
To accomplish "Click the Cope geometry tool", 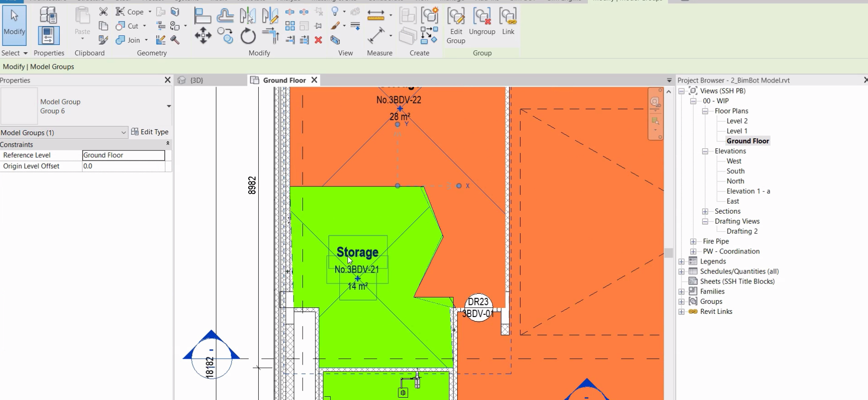I will [x=130, y=12].
